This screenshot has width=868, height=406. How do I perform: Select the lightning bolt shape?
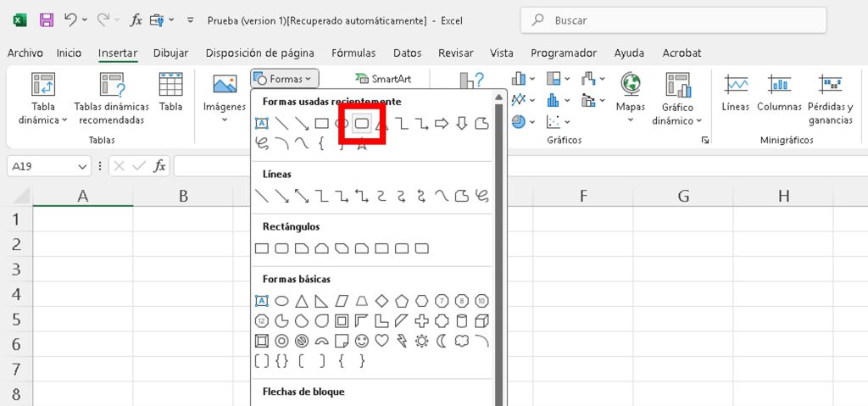click(402, 341)
